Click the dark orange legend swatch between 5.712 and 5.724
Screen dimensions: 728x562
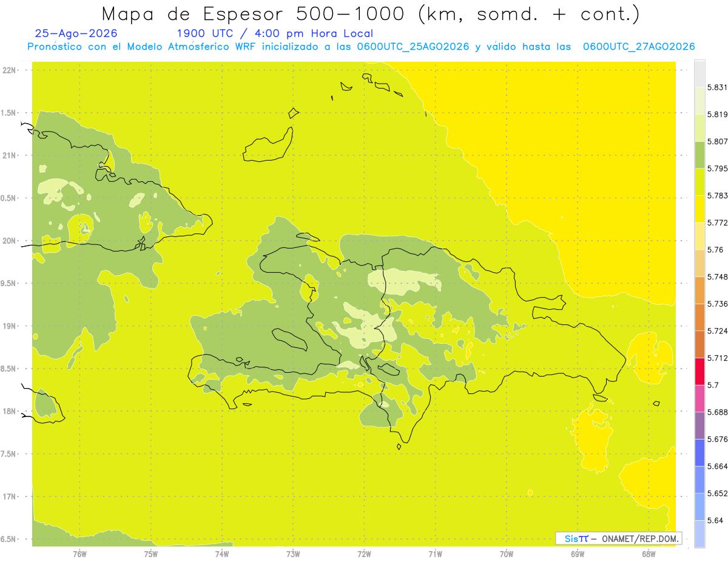(x=699, y=344)
